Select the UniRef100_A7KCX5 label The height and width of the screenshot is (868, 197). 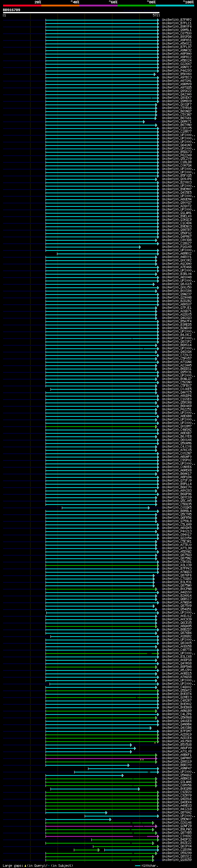[176, 450]
